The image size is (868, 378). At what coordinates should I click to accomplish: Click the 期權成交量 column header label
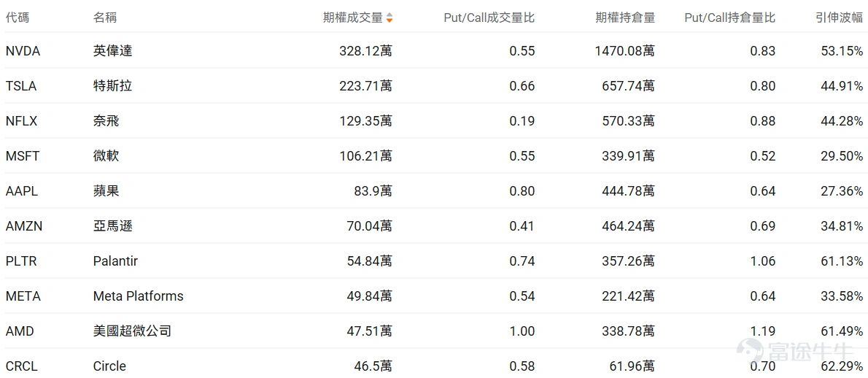(x=353, y=18)
